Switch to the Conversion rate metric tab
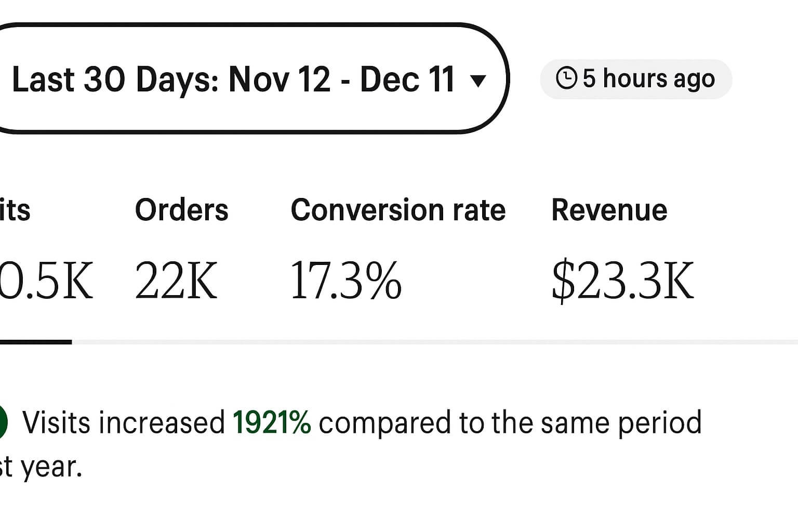 (x=398, y=210)
